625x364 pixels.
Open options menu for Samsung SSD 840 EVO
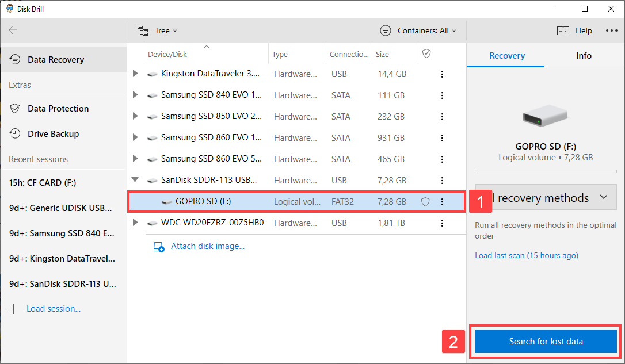pyautogui.click(x=442, y=95)
